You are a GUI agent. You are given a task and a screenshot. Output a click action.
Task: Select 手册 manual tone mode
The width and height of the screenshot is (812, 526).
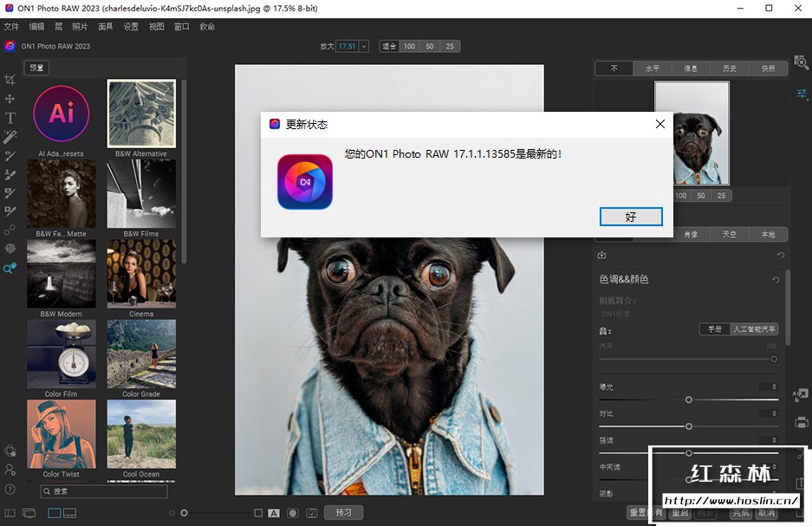point(715,328)
